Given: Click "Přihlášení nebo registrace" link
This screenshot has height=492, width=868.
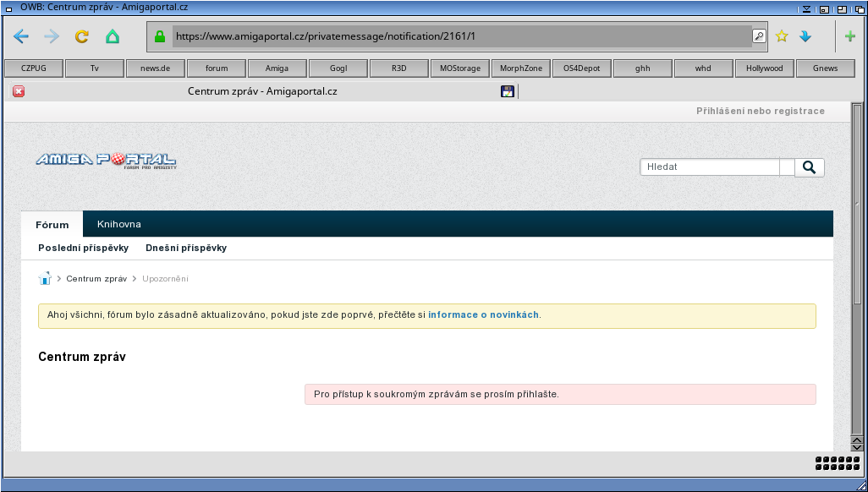Looking at the screenshot, I should pyautogui.click(x=760, y=112).
